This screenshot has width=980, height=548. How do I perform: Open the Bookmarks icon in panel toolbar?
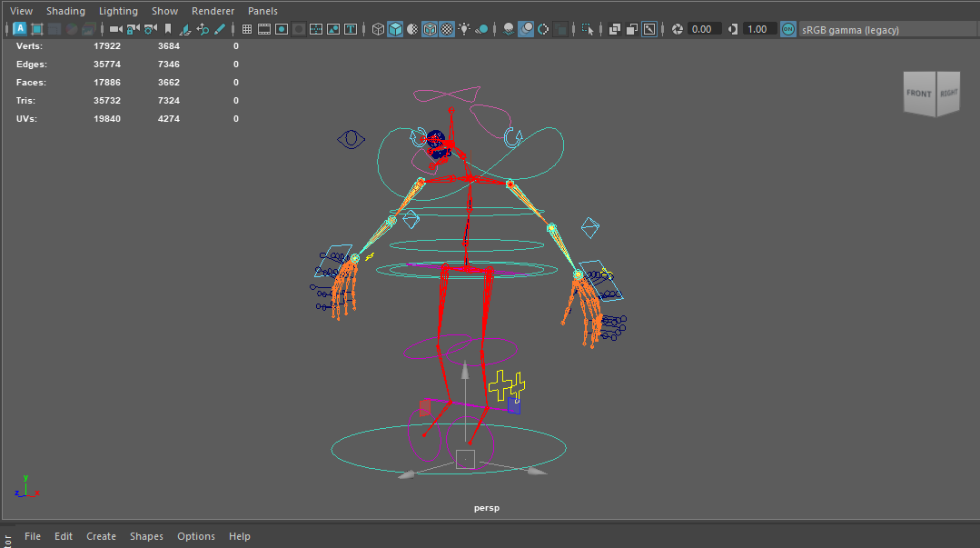tap(168, 29)
